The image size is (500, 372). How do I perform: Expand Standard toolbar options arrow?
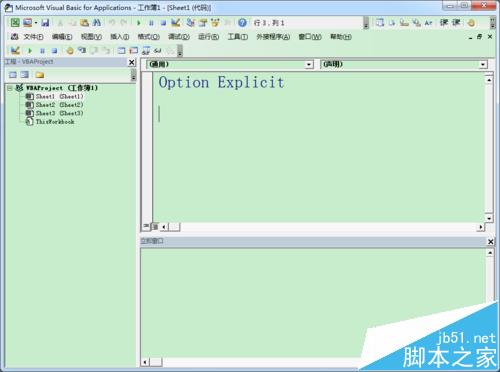pyautogui.click(x=366, y=23)
